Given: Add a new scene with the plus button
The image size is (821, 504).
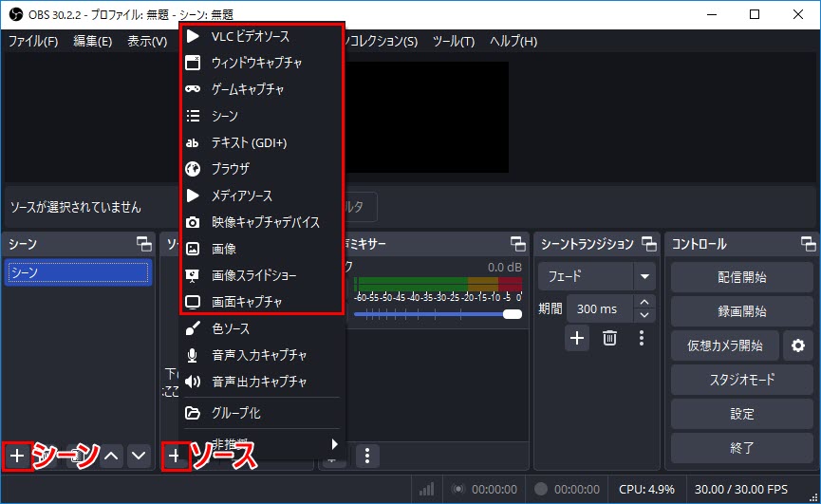Looking at the screenshot, I should (17, 456).
